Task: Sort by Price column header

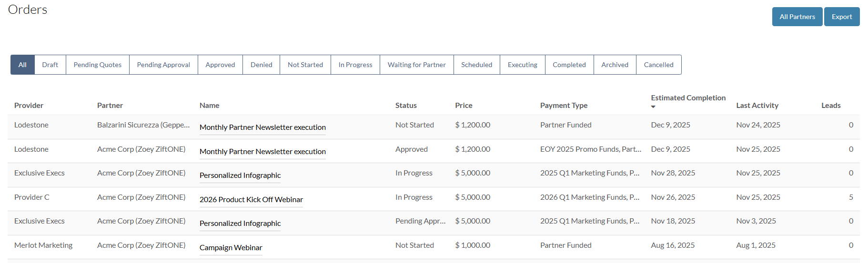Action: click(x=464, y=106)
